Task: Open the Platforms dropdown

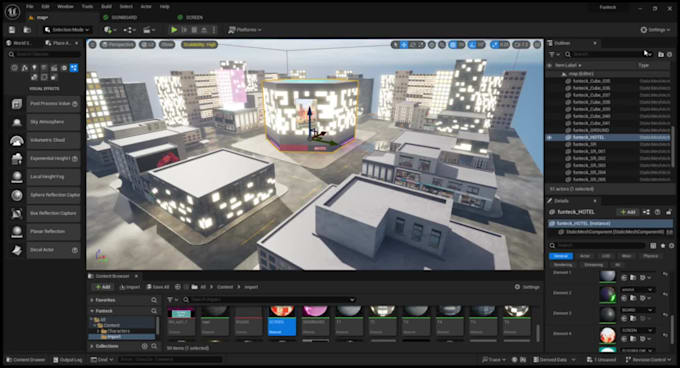Action: pyautogui.click(x=245, y=30)
